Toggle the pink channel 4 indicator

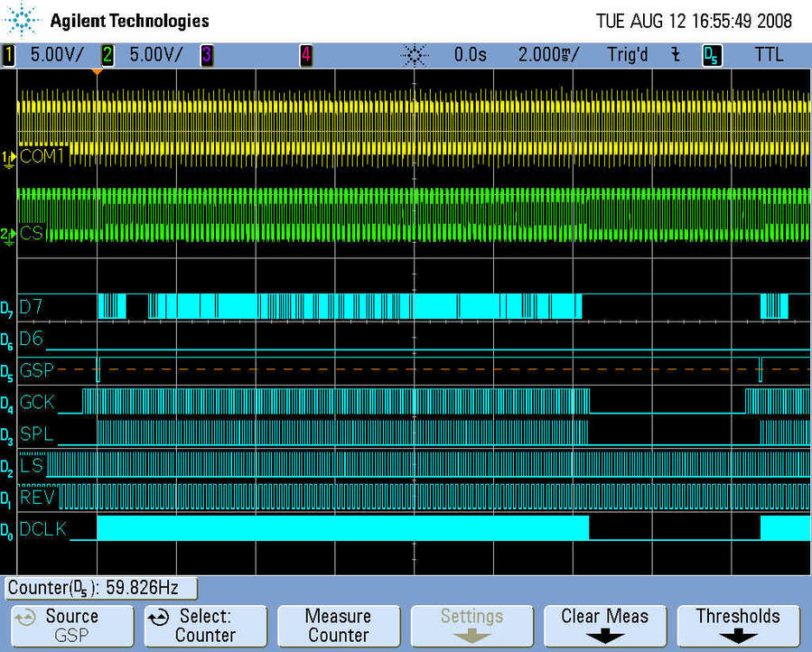305,55
